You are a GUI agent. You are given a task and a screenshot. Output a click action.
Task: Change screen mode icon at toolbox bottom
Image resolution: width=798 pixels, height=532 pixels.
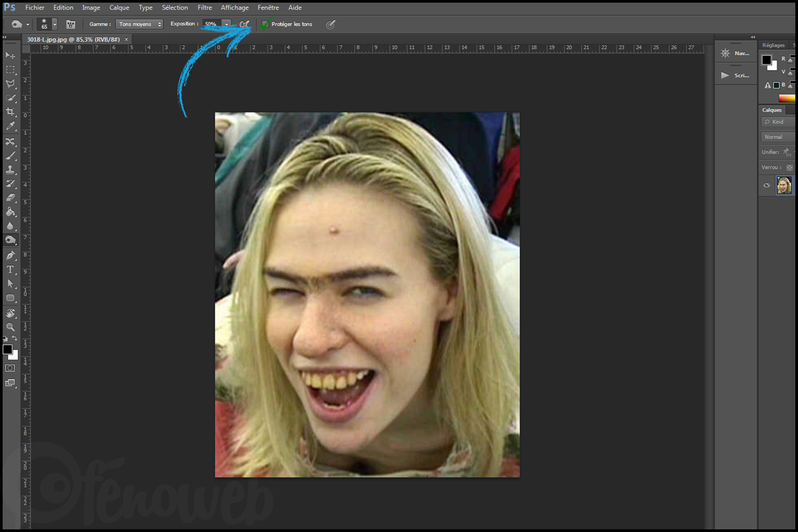click(10, 383)
